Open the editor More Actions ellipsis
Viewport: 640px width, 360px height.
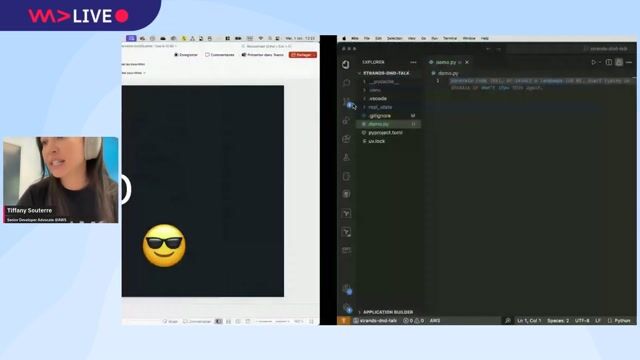(629, 62)
